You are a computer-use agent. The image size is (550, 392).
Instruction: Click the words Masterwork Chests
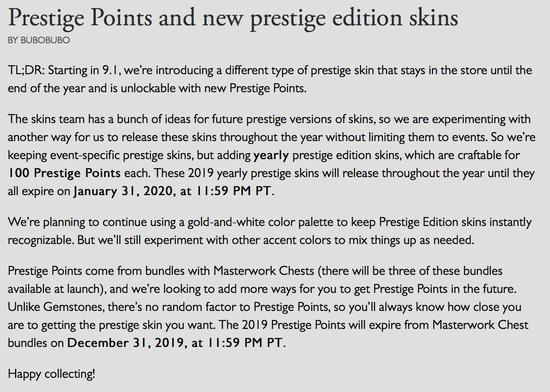(263, 271)
